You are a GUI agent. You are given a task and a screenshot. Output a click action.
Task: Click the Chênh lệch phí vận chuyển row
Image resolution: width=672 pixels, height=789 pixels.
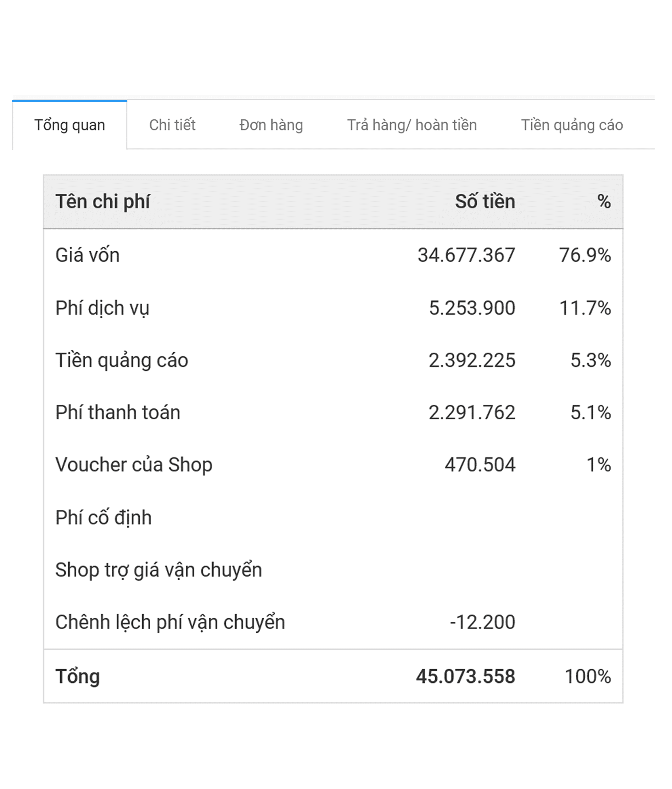(x=170, y=622)
